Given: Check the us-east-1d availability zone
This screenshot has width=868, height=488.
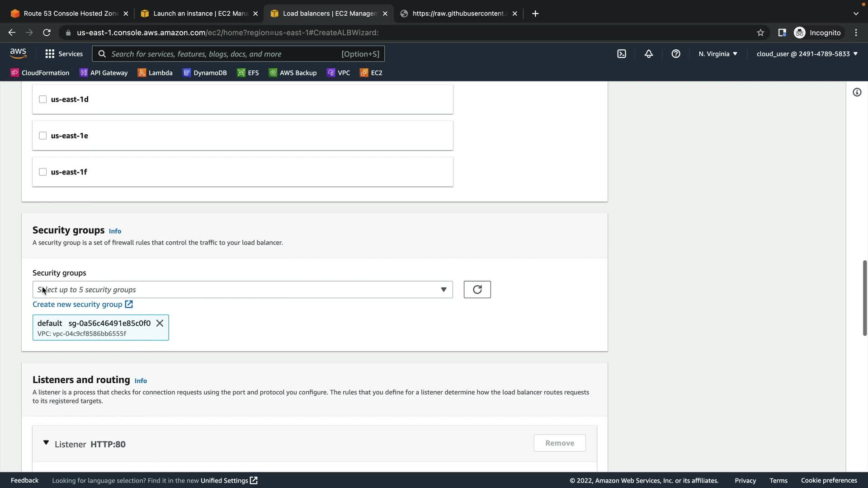Looking at the screenshot, I should tap(43, 99).
